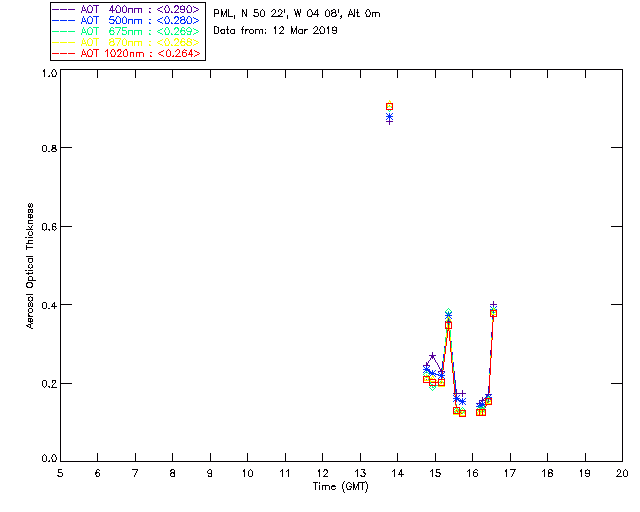640x512 pixels.
Task: Click the legend entry AOT 675nm
Action: pyautogui.click(x=126, y=31)
